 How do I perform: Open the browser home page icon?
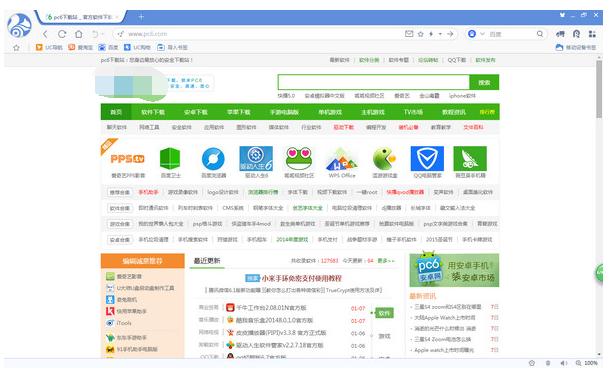(x=79, y=34)
